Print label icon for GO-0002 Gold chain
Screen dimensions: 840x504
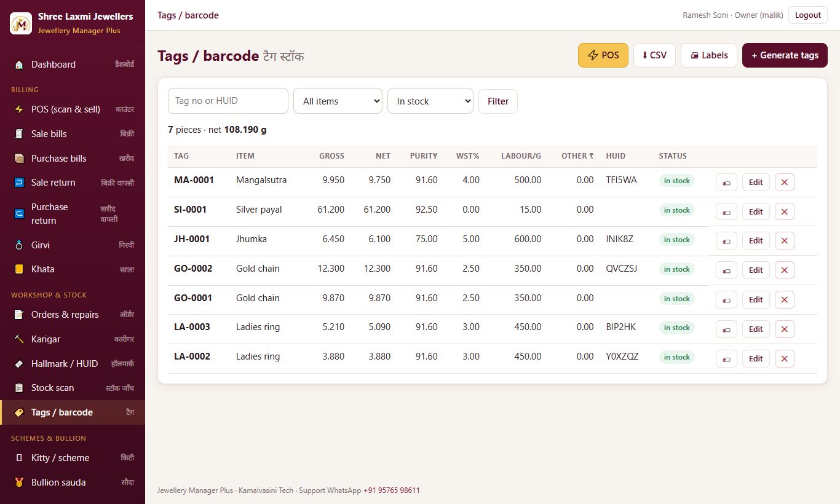(x=726, y=270)
